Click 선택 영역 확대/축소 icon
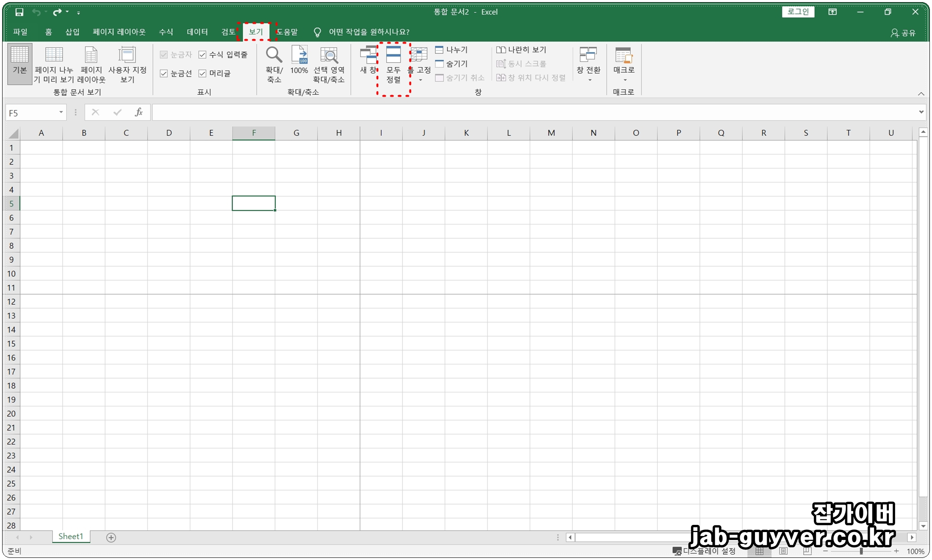The height and width of the screenshot is (560, 932). point(329,56)
